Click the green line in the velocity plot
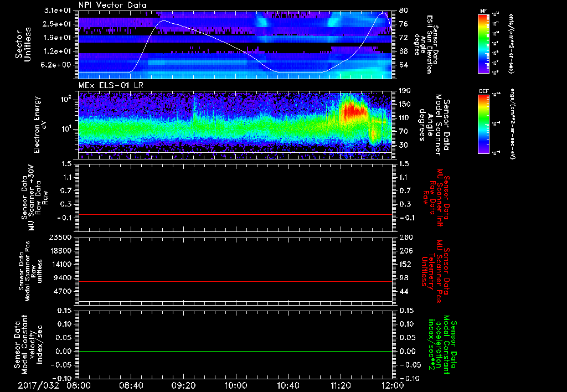 [235, 352]
